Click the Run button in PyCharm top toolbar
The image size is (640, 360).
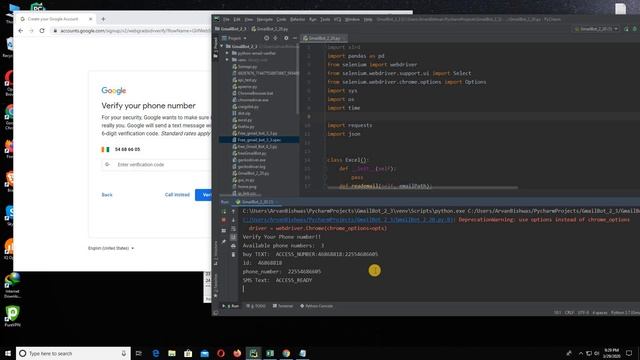tap(627, 29)
